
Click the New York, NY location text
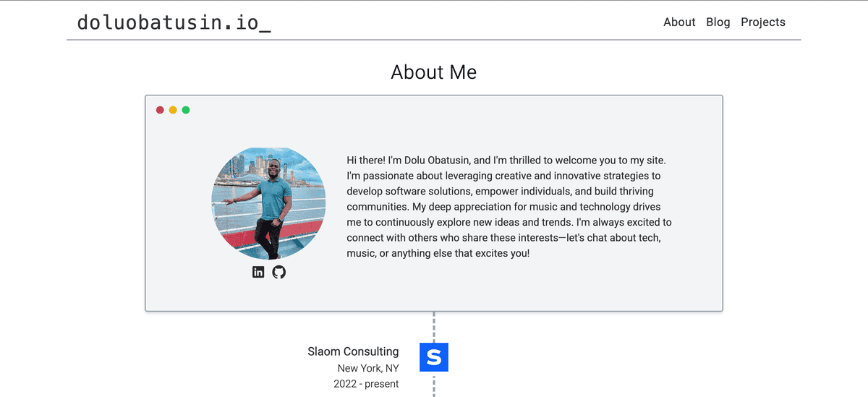(x=368, y=368)
